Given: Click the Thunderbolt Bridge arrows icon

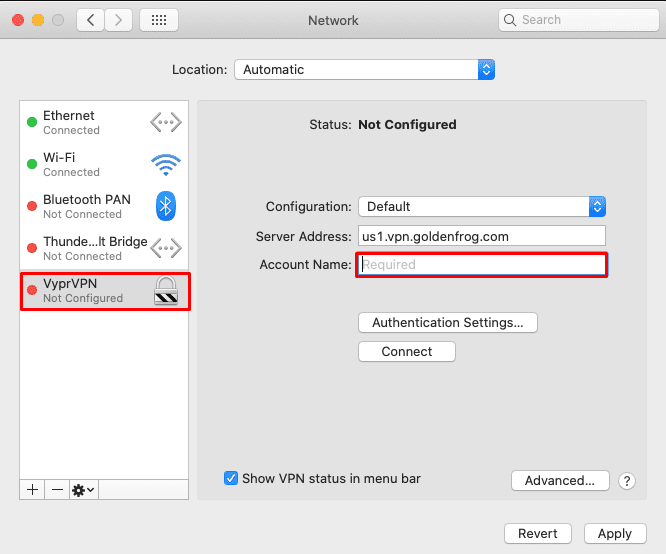Looking at the screenshot, I should point(165,248).
